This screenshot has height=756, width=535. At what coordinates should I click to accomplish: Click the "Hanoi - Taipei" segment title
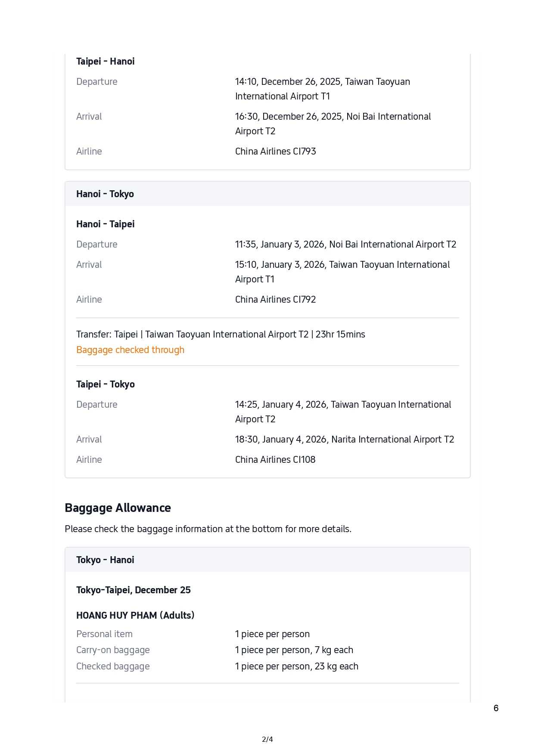[x=105, y=224]
